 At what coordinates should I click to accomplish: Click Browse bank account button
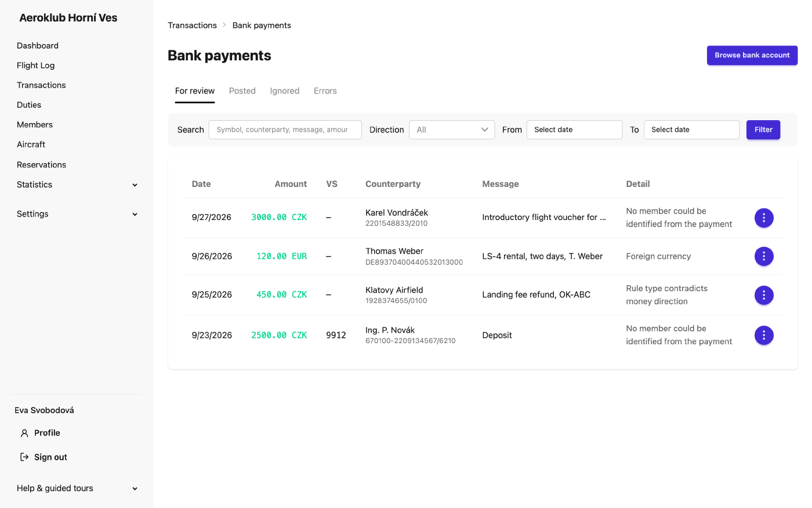pyautogui.click(x=752, y=55)
